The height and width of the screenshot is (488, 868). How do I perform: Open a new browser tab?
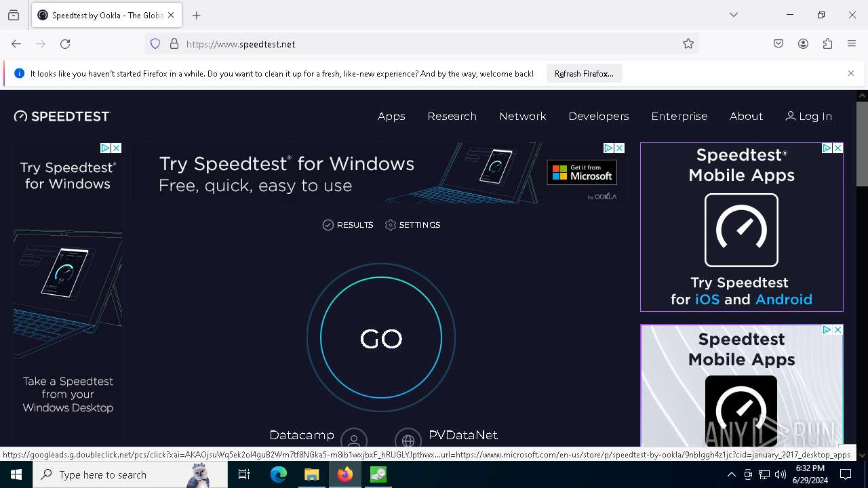click(197, 15)
